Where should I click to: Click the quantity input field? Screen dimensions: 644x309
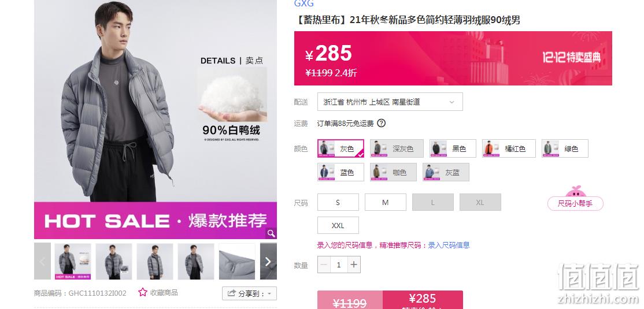tap(339, 265)
